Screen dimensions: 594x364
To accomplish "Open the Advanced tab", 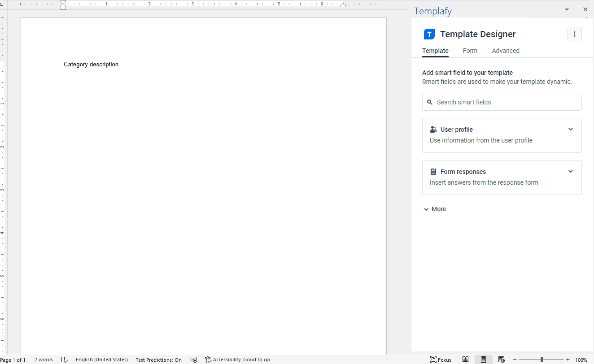I will coord(505,51).
